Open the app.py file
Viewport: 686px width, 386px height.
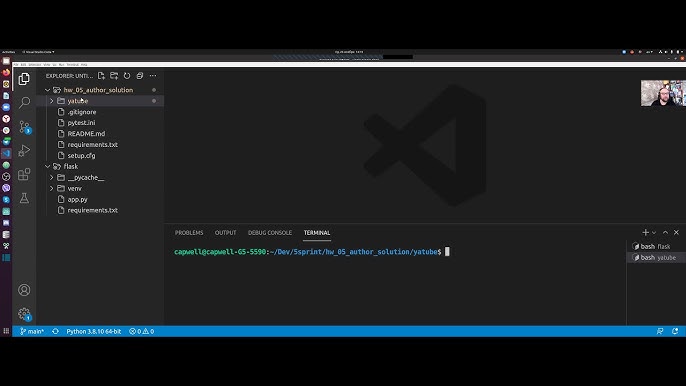(77, 199)
